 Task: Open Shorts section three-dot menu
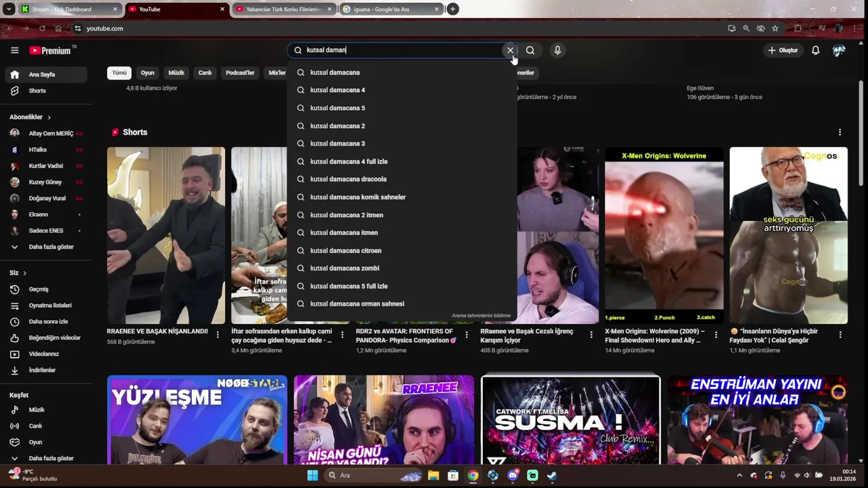(x=840, y=132)
